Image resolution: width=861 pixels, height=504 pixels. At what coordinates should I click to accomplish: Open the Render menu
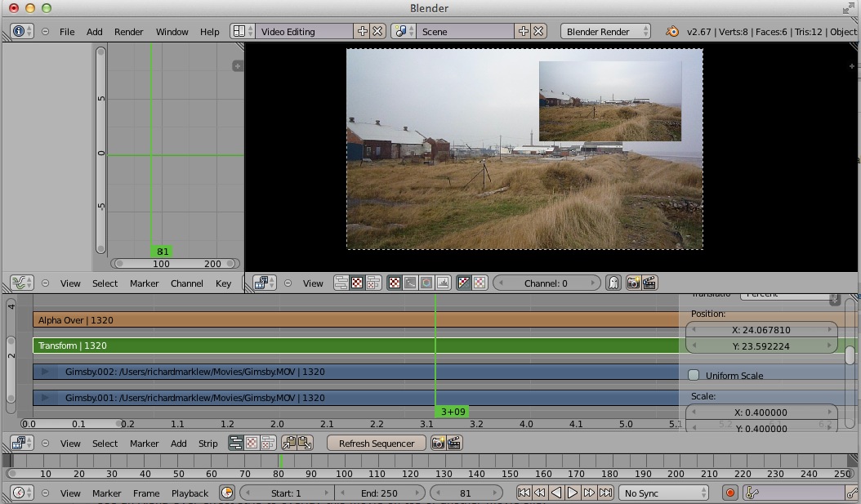[x=128, y=32]
